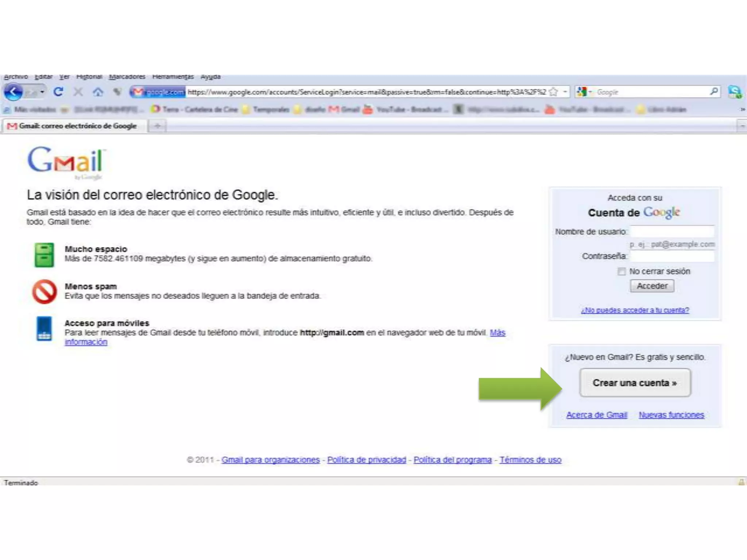Enable the "No cerrar sesión" checkbox
747x560 pixels.
tap(622, 271)
